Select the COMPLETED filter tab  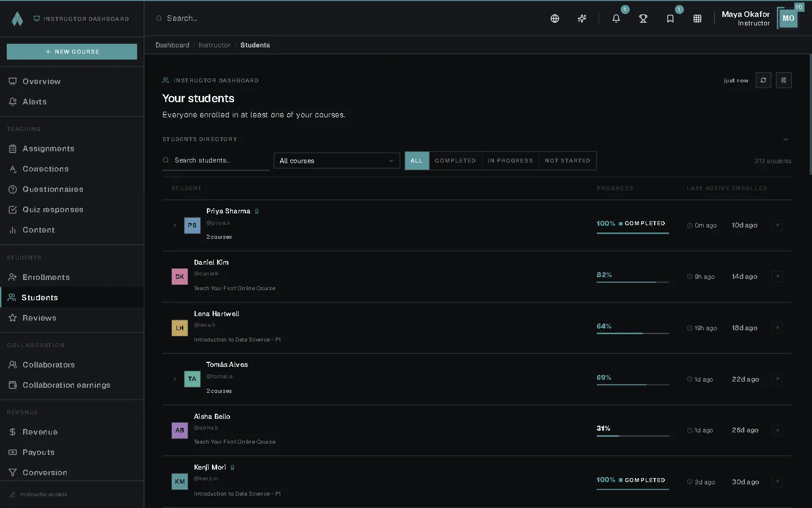pos(455,161)
